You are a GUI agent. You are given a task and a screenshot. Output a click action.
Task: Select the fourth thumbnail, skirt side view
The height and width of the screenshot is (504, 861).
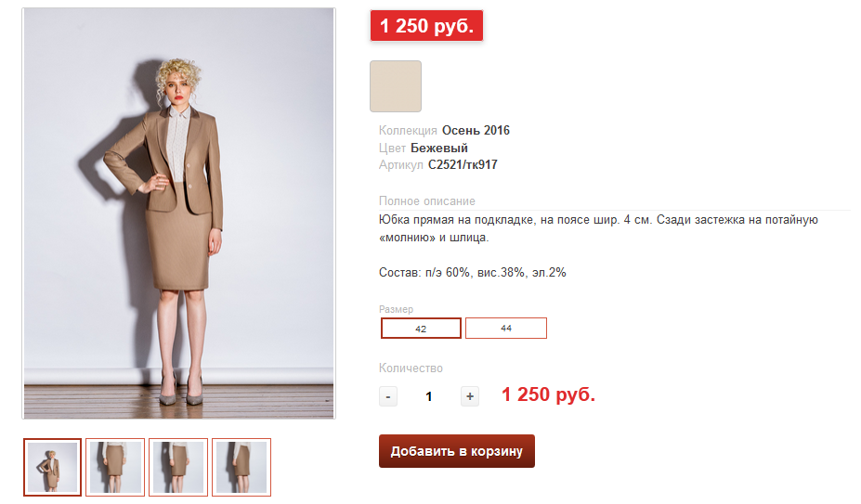[x=241, y=467]
